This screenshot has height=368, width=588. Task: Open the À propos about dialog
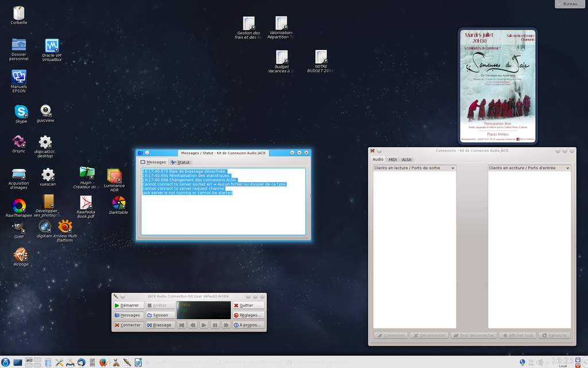[x=248, y=325]
